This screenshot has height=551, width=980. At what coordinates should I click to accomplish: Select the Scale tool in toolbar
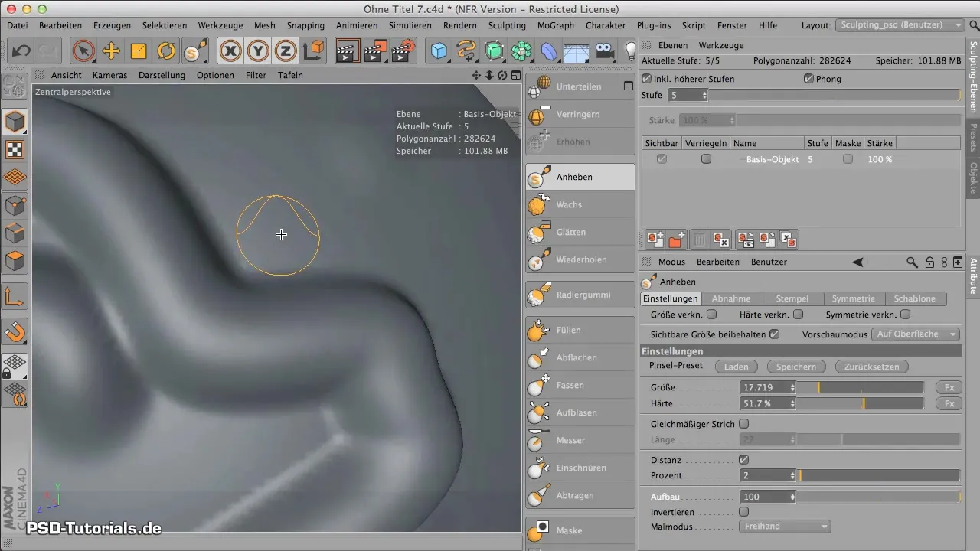(139, 51)
